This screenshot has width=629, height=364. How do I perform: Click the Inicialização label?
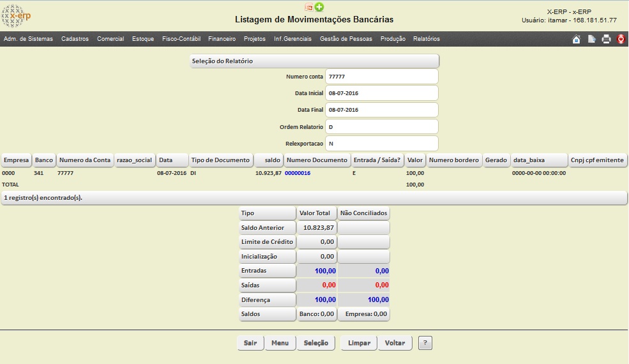pos(267,257)
